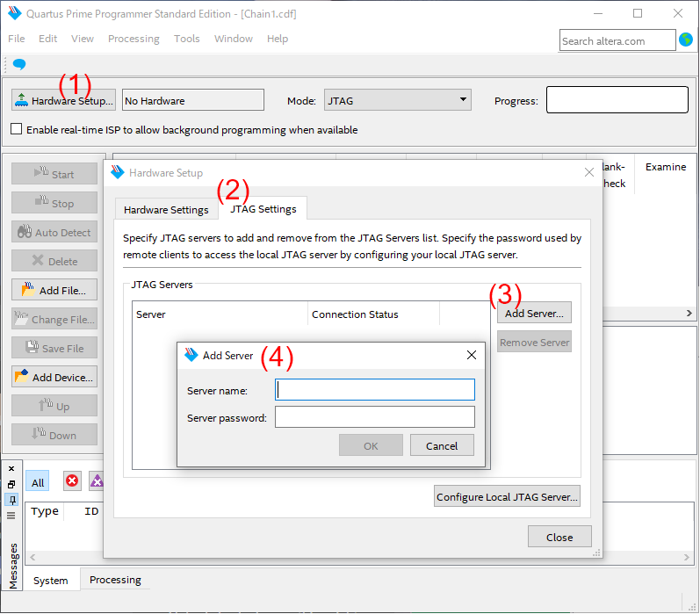
Task: Click the blue speech bubble toolbar icon
Action: point(19,64)
